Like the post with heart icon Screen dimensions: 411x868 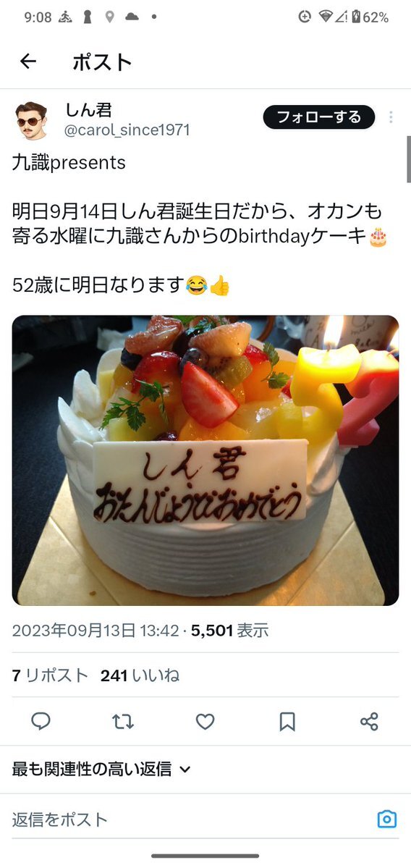point(205,721)
